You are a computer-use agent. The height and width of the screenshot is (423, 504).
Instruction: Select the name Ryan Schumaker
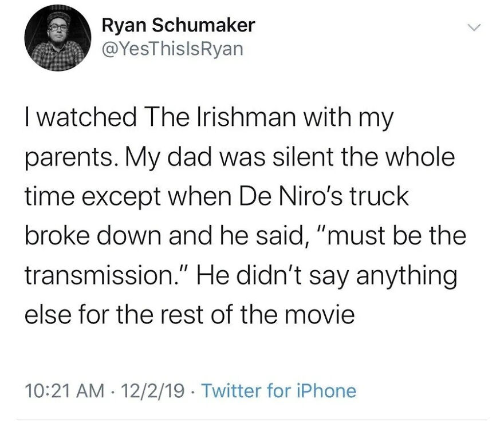pyautogui.click(x=178, y=25)
